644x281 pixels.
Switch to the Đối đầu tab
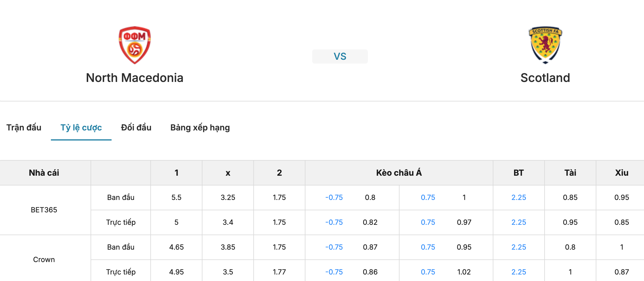click(136, 127)
